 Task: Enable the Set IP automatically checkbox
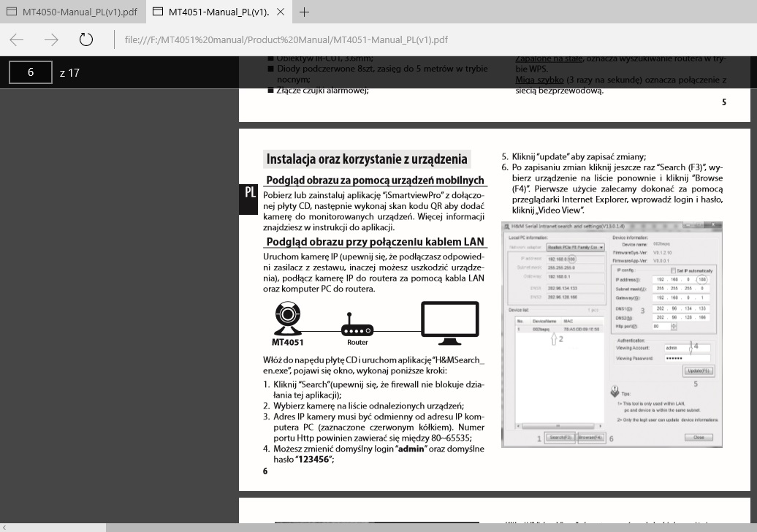(x=672, y=269)
